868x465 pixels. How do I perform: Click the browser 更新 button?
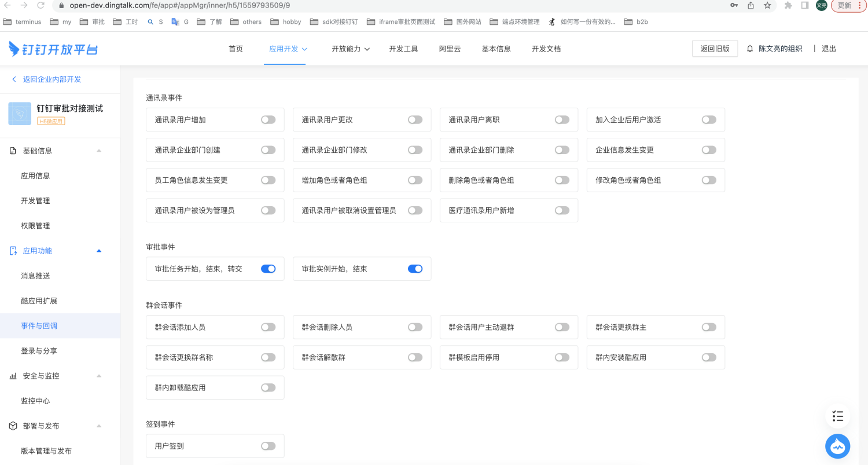tap(849, 5)
